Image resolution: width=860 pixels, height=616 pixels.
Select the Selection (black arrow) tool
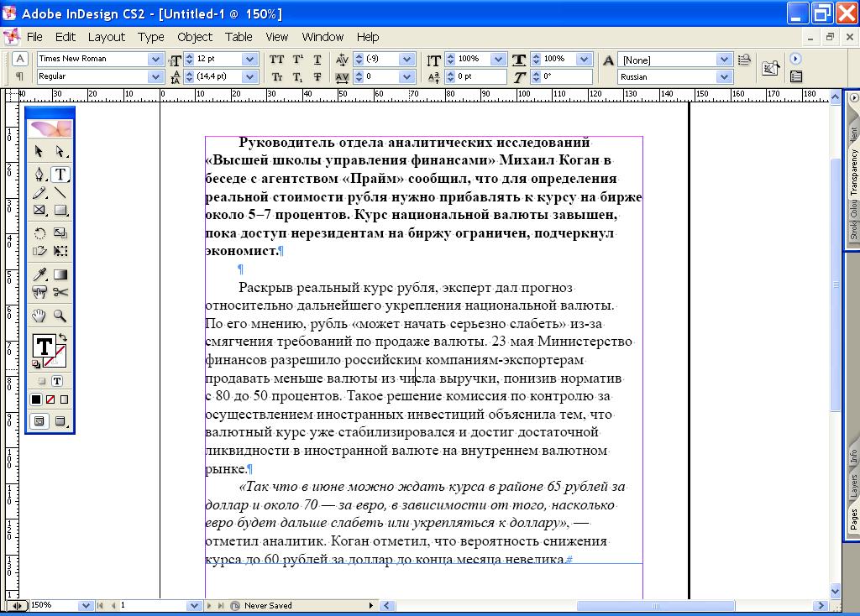pos(39,151)
